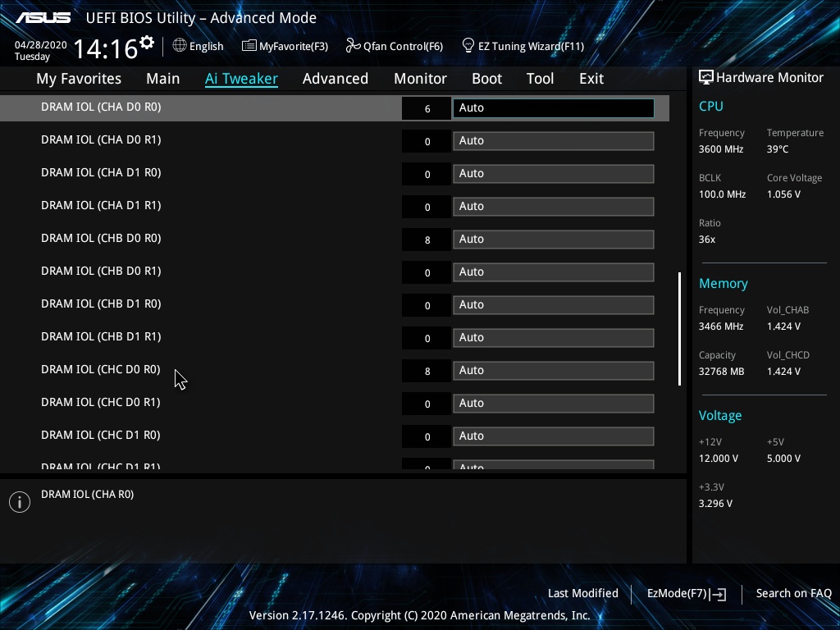The height and width of the screenshot is (630, 840).
Task: Click Auto field for DRAM IOL (CHA D0 R1)
Action: coord(554,141)
